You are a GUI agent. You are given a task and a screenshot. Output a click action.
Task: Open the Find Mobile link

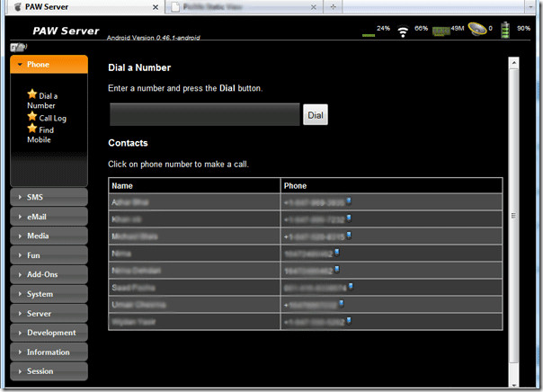click(x=40, y=135)
